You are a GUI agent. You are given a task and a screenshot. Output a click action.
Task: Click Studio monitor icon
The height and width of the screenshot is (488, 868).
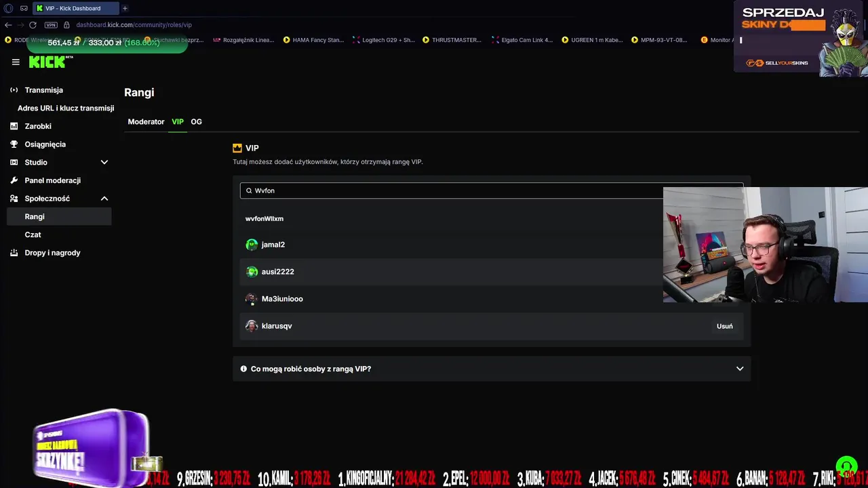coord(14,163)
